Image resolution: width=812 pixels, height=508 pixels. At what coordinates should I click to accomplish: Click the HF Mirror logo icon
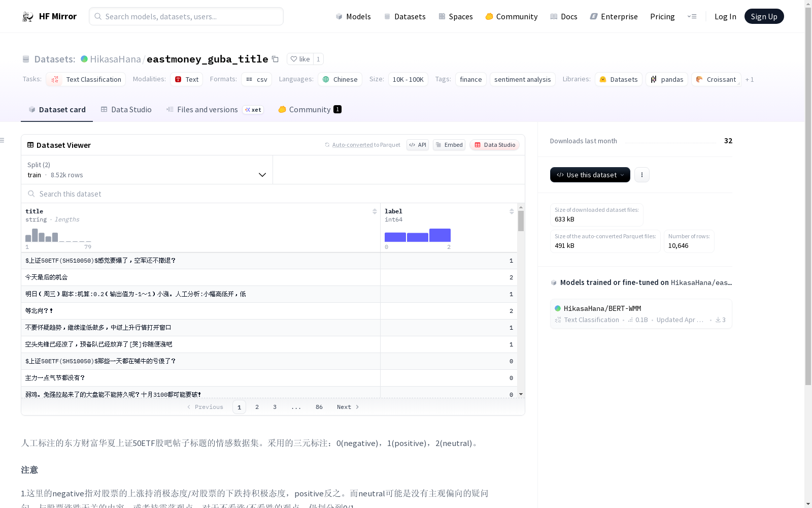tap(28, 16)
